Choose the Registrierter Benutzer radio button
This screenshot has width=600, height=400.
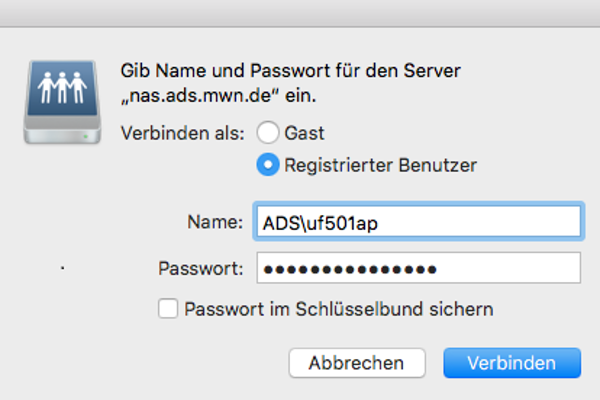[x=268, y=165]
